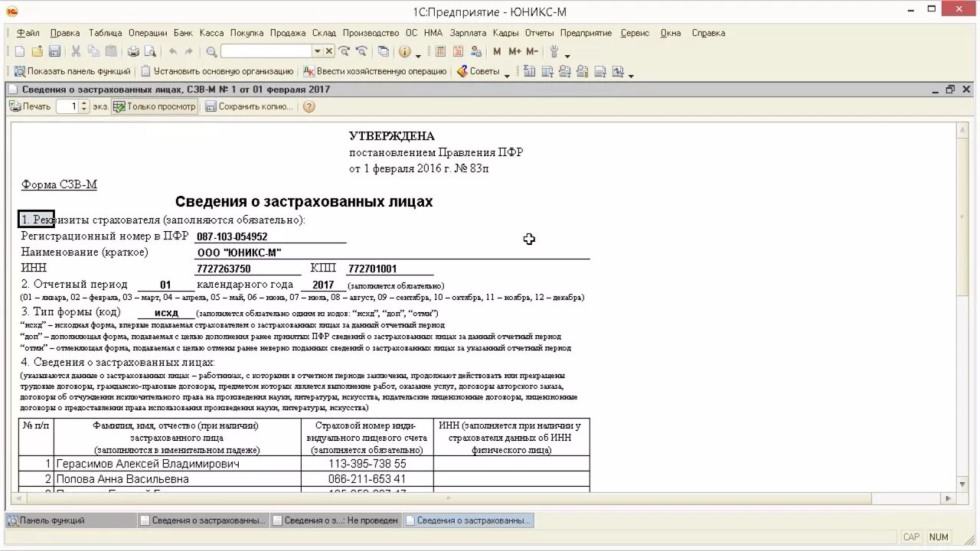Click the Печать button
980x551 pixels.
31,106
